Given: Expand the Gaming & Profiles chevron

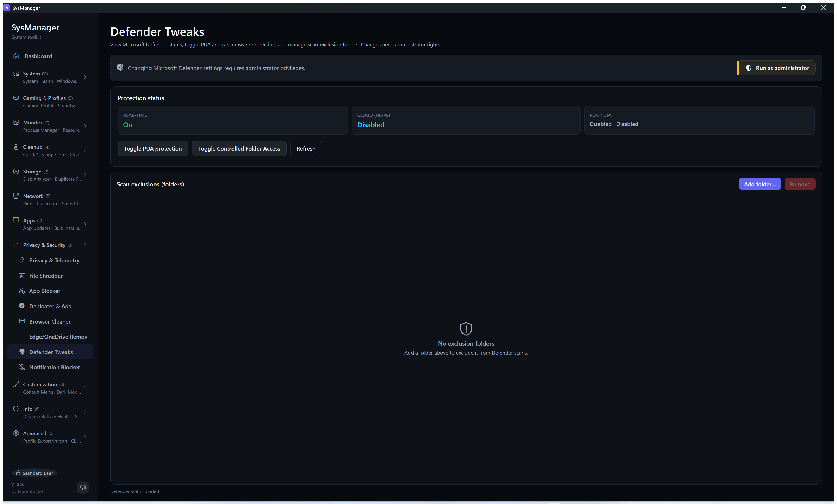Looking at the screenshot, I should point(85,101).
